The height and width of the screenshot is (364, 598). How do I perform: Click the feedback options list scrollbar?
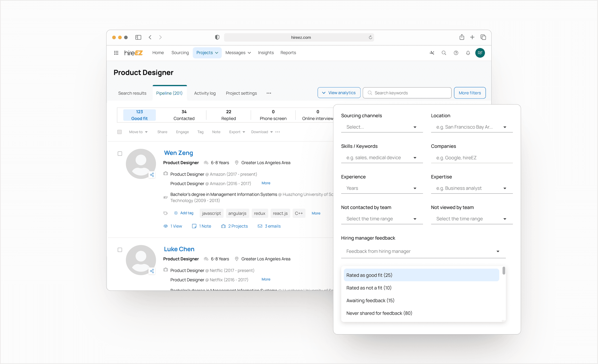(x=504, y=270)
